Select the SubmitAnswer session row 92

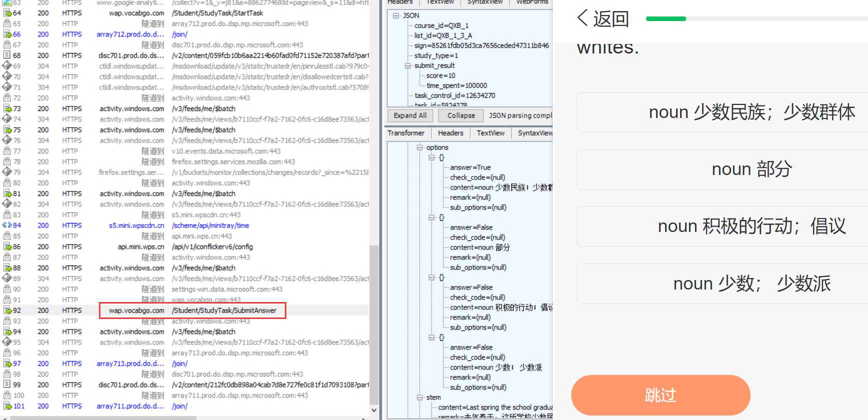click(x=185, y=310)
